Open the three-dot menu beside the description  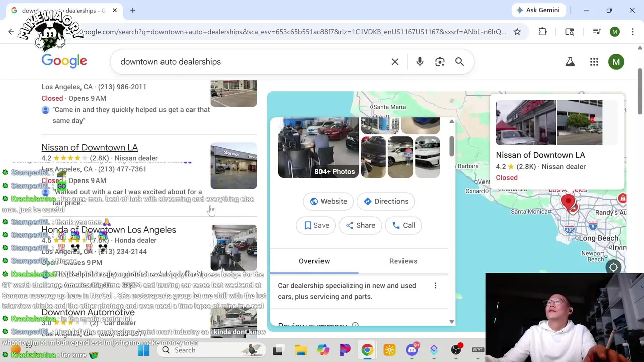pyautogui.click(x=435, y=286)
